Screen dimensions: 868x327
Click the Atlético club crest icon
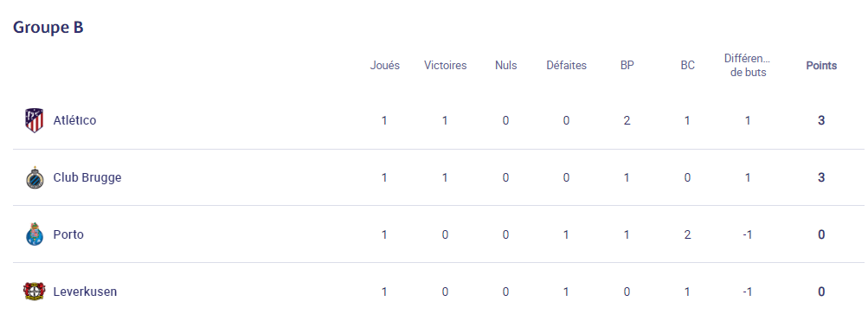coord(35,120)
